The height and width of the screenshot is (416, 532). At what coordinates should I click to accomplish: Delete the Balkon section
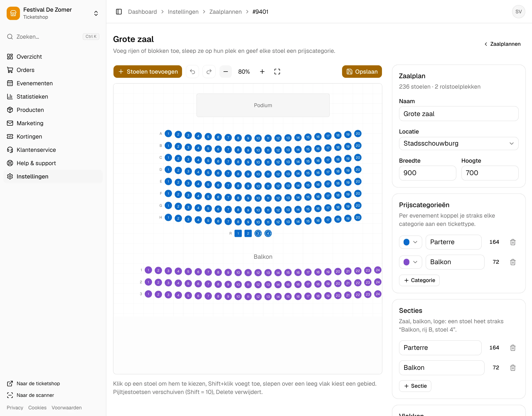[513, 368]
